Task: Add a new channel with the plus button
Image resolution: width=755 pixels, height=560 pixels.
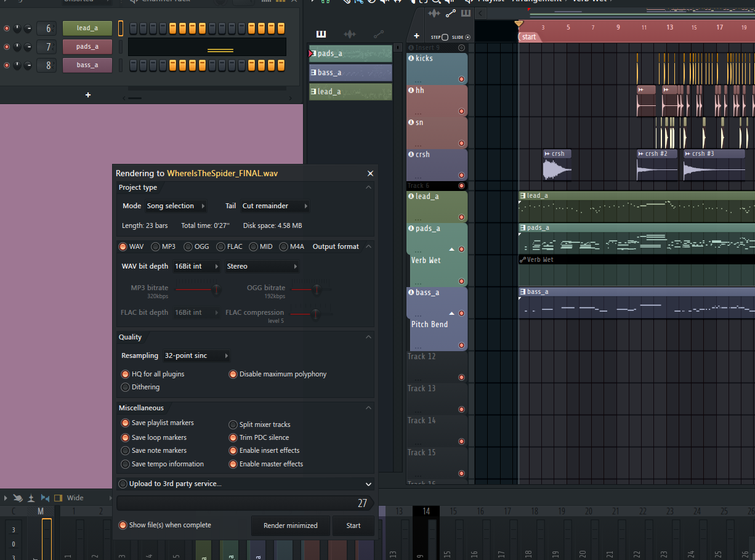Action: pyautogui.click(x=88, y=95)
